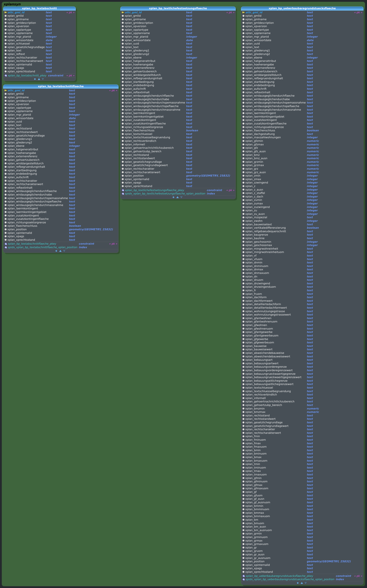This screenshot has height=588, width=367.
Task: Select xplan_bp_ueberbaubaregrundstuecksflaeche table header
Action: pyautogui.click(x=302, y=8)
